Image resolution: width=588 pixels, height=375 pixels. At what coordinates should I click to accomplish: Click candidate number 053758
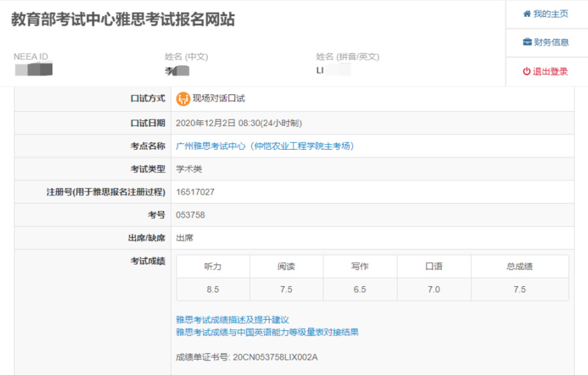click(190, 215)
